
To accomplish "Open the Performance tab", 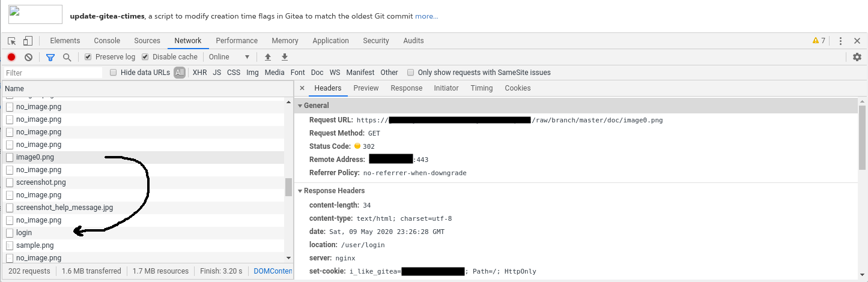I will tap(237, 41).
